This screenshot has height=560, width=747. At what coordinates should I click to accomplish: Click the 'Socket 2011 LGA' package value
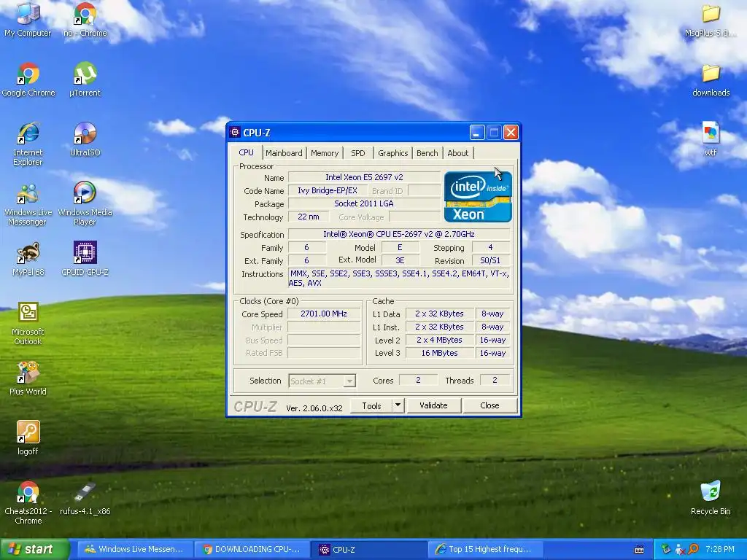tap(365, 203)
